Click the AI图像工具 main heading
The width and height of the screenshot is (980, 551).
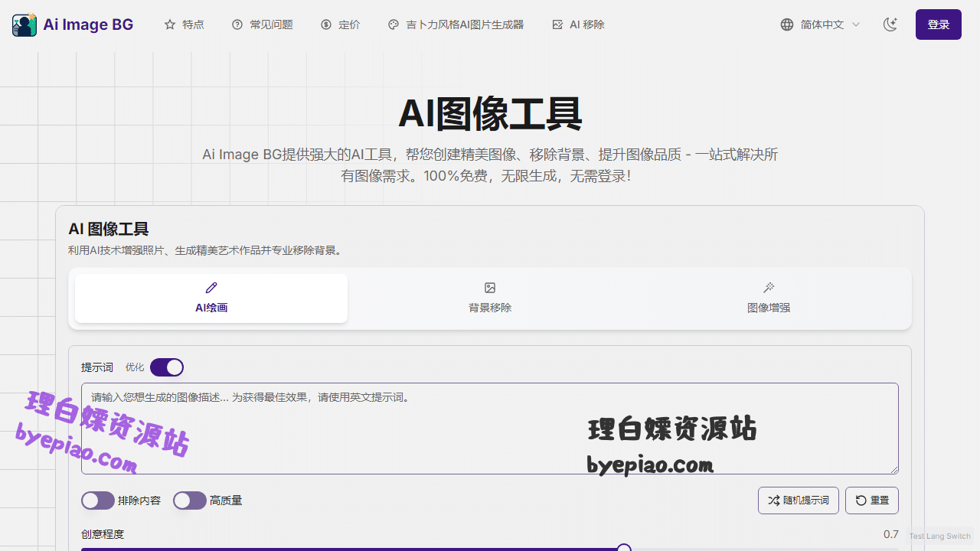[490, 114]
